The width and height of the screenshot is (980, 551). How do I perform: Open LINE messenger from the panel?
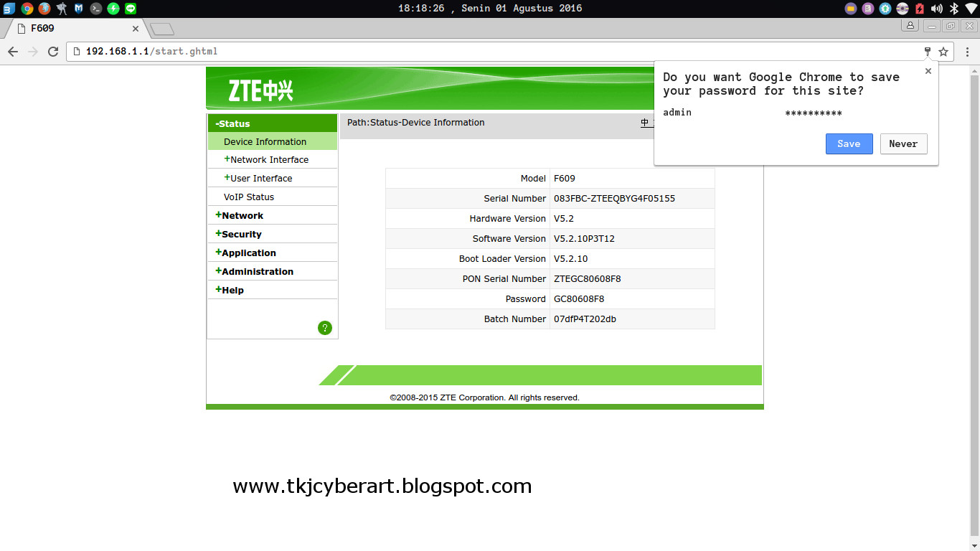[131, 9]
